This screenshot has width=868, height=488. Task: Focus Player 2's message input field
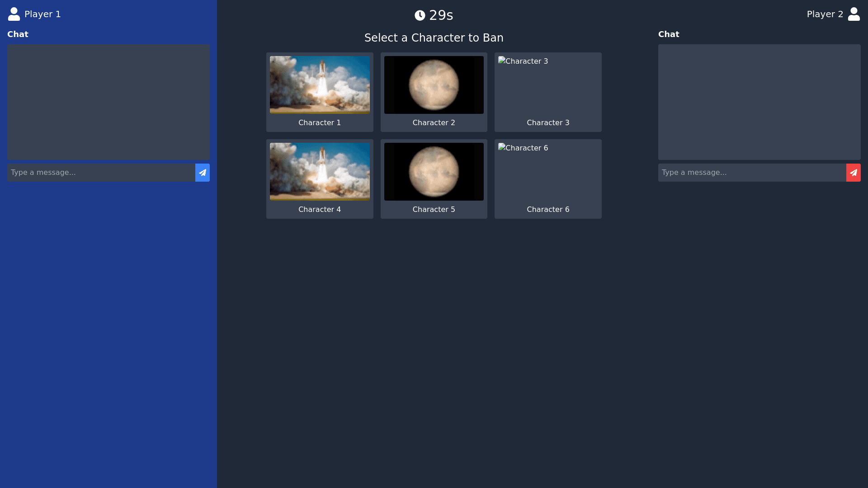tap(752, 173)
